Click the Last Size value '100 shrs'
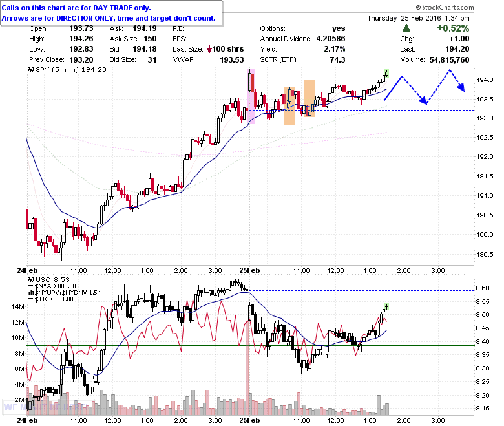Viewport: 504px width, 426px height. tap(228, 49)
